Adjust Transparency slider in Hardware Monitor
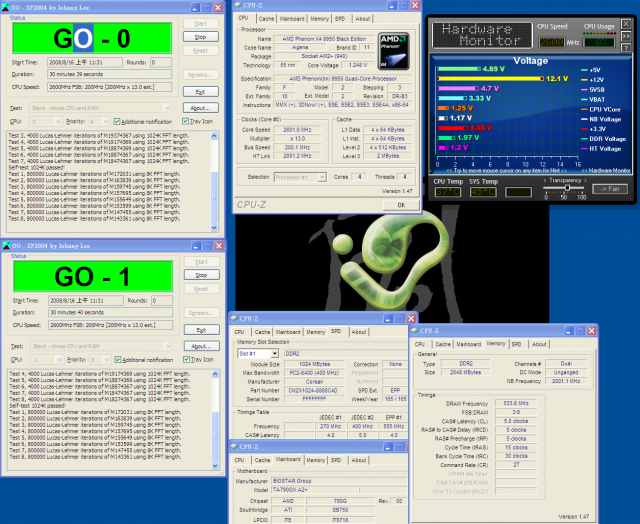This screenshot has width=640, height=524. [x=567, y=188]
